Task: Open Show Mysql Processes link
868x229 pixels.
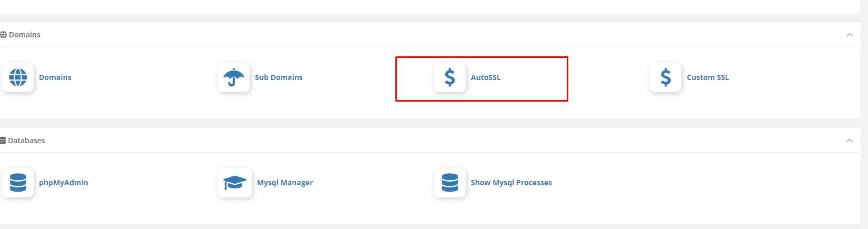Action: [x=511, y=183]
